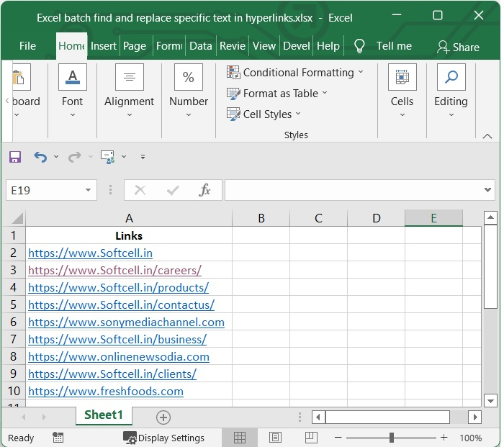This screenshot has height=447, width=504.
Task: Click the Save icon in Quick Access Toolbar
Action: pyautogui.click(x=15, y=156)
